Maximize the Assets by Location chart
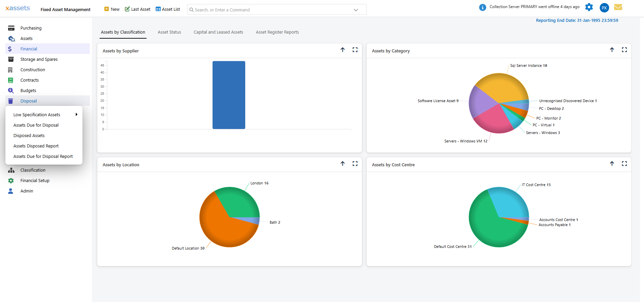 pos(355,164)
